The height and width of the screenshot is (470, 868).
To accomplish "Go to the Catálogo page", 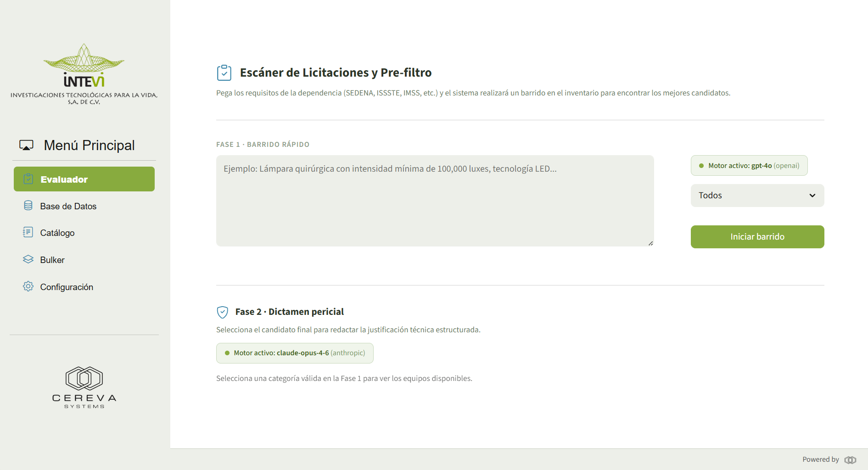I will 84,233.
